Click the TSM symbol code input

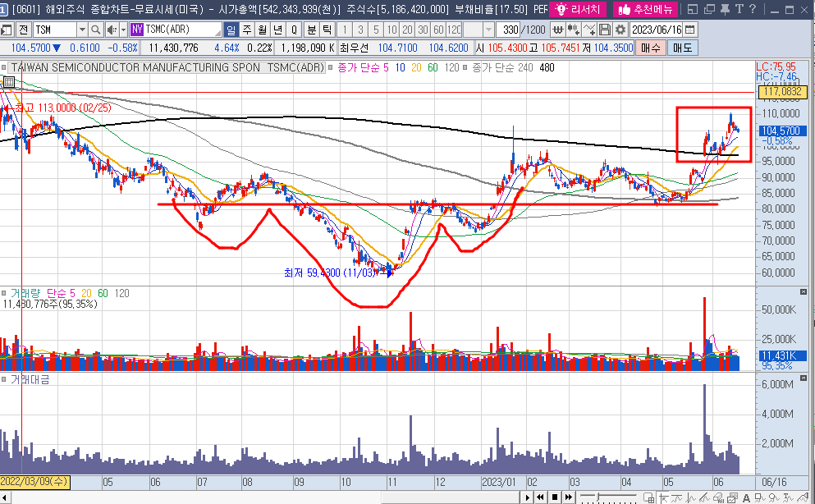(54, 30)
